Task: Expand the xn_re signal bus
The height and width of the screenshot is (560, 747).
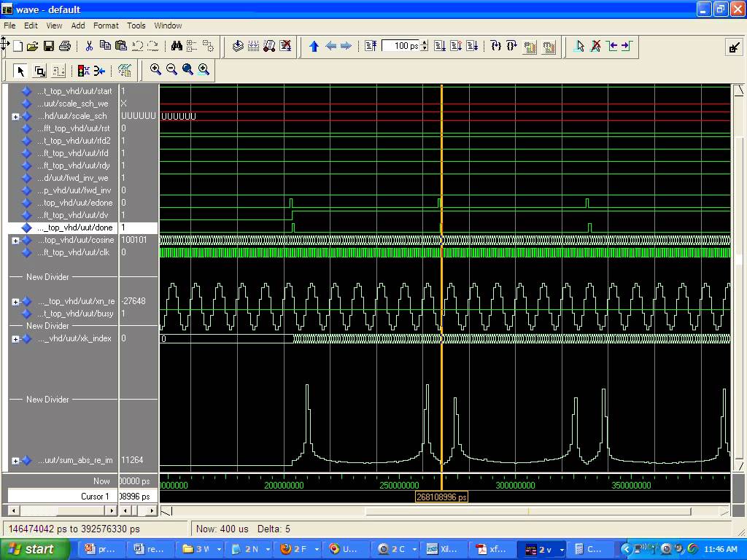Action: [15, 301]
